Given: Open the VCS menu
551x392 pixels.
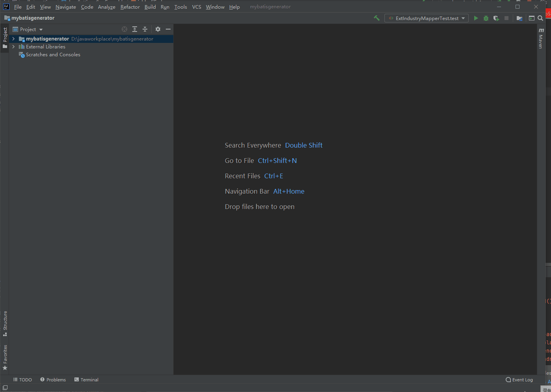Looking at the screenshot, I should (x=197, y=7).
